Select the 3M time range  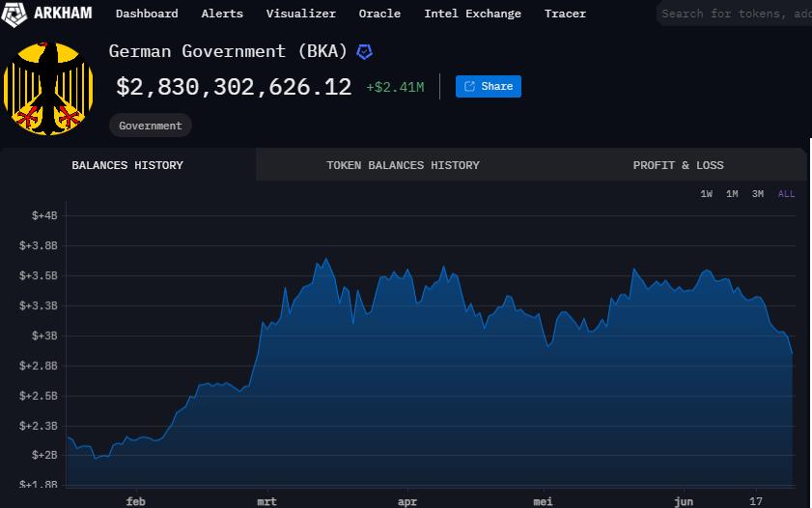pyautogui.click(x=758, y=194)
